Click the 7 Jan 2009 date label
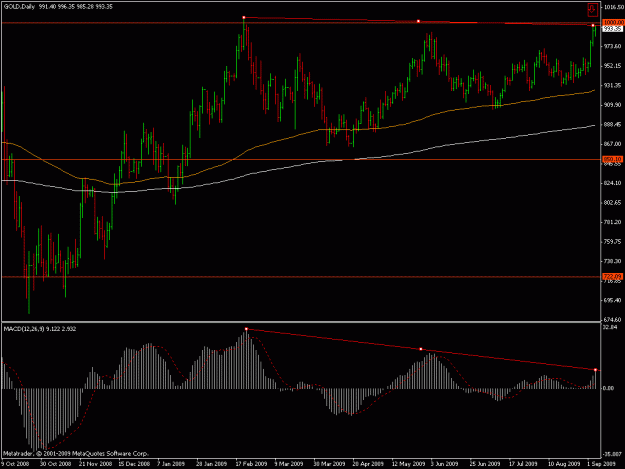The height and width of the screenshot is (469, 625). (x=171, y=464)
